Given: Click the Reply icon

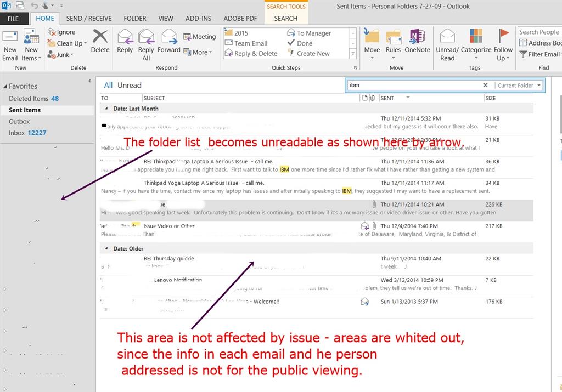Looking at the screenshot, I should pyautogui.click(x=125, y=41).
